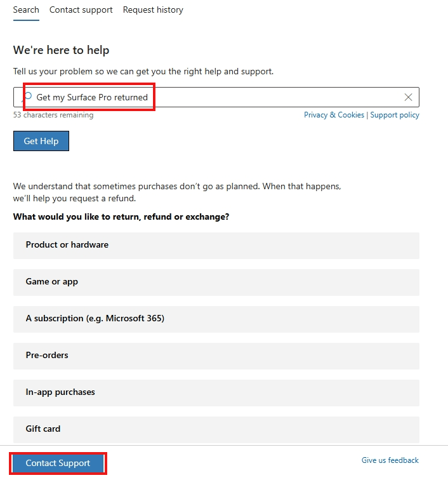Click the 'We're here to help' heading

tap(61, 50)
